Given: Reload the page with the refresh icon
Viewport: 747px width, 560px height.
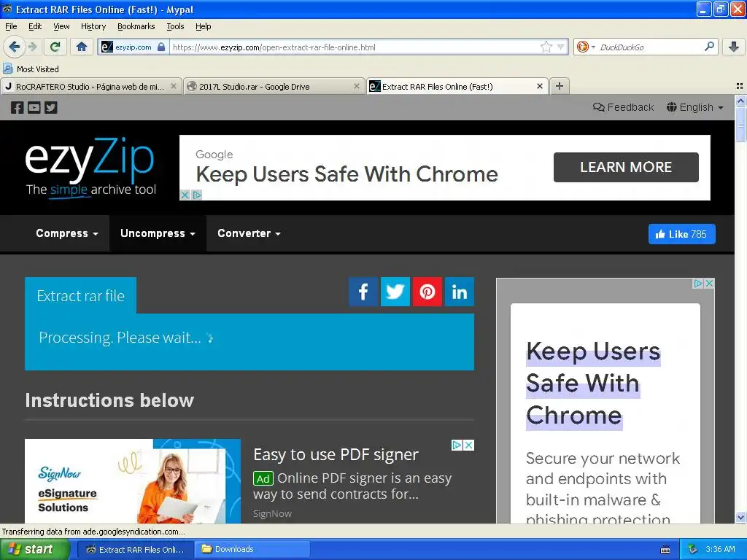Looking at the screenshot, I should pos(55,47).
